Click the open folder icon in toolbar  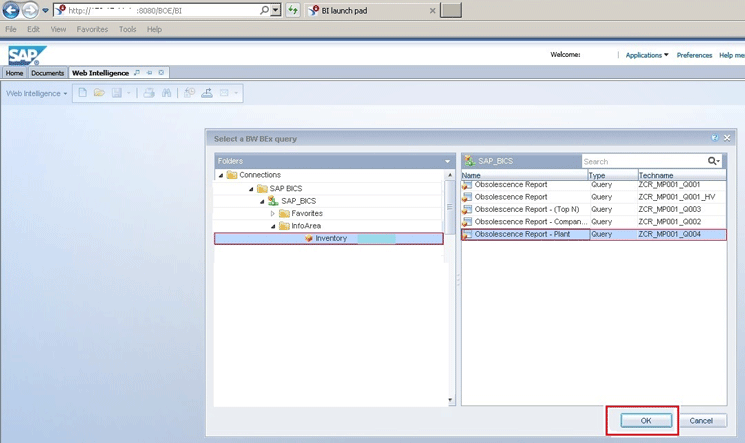99,93
